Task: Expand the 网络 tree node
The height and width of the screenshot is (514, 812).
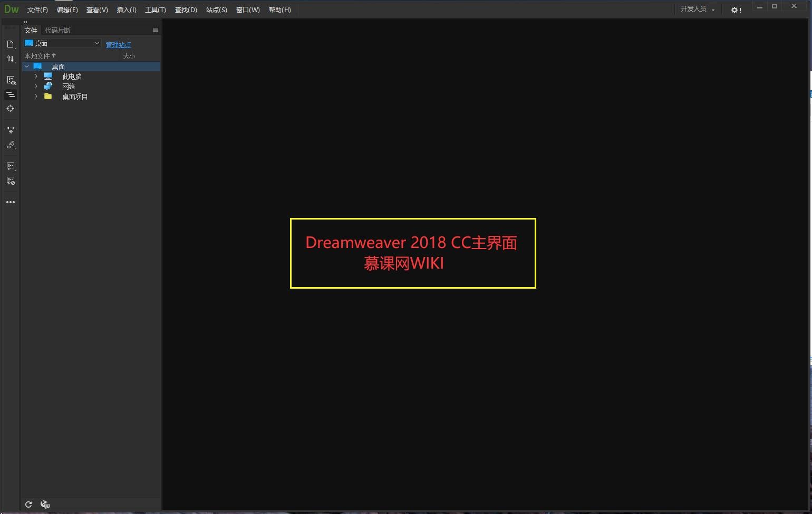Action: (36, 86)
